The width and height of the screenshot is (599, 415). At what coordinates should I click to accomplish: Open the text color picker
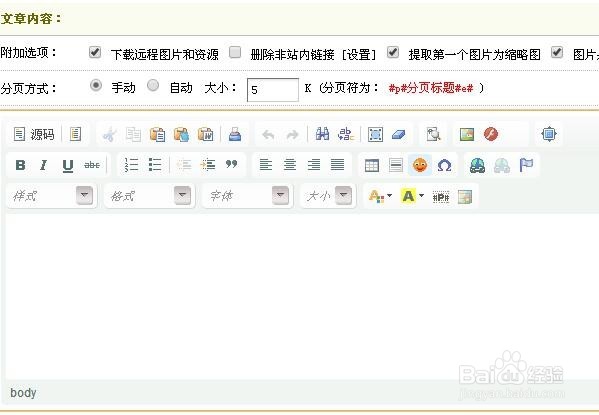[380, 196]
